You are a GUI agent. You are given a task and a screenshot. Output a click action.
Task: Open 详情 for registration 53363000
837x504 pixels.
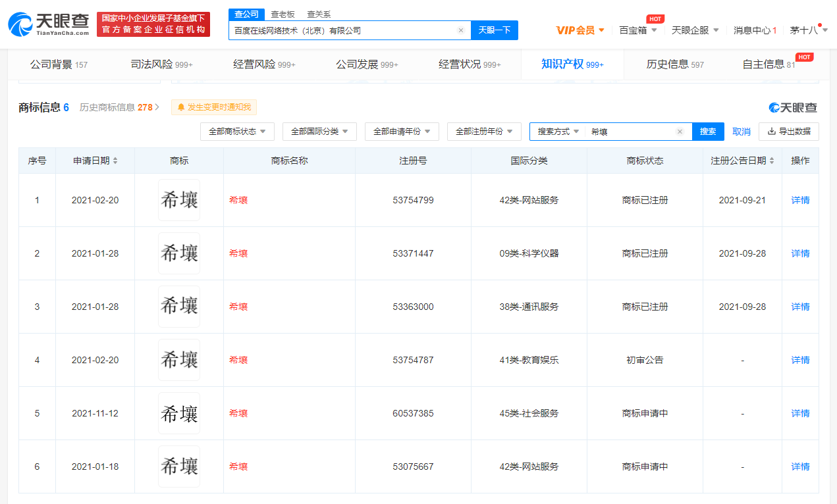tap(800, 307)
